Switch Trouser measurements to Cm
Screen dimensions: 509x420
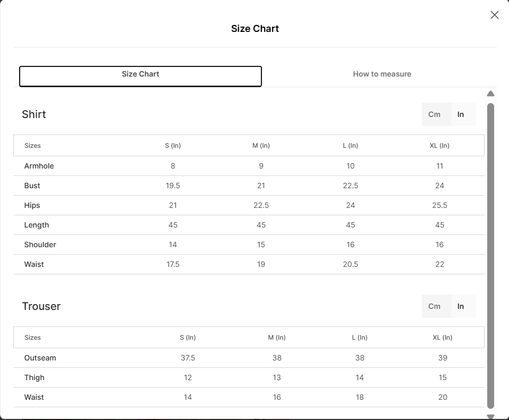point(434,306)
